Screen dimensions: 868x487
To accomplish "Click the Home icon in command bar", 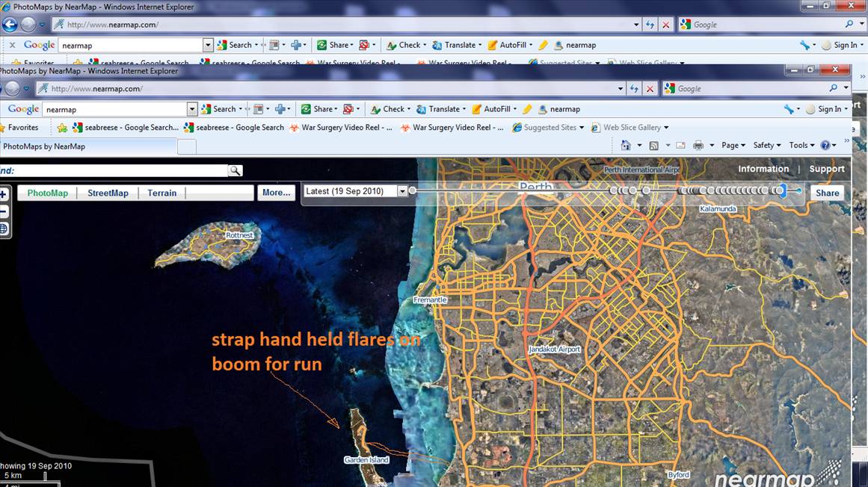I will click(626, 146).
